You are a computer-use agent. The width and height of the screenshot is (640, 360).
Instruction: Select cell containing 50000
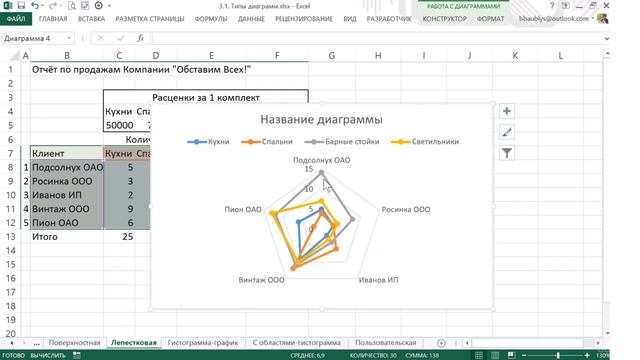(x=119, y=125)
